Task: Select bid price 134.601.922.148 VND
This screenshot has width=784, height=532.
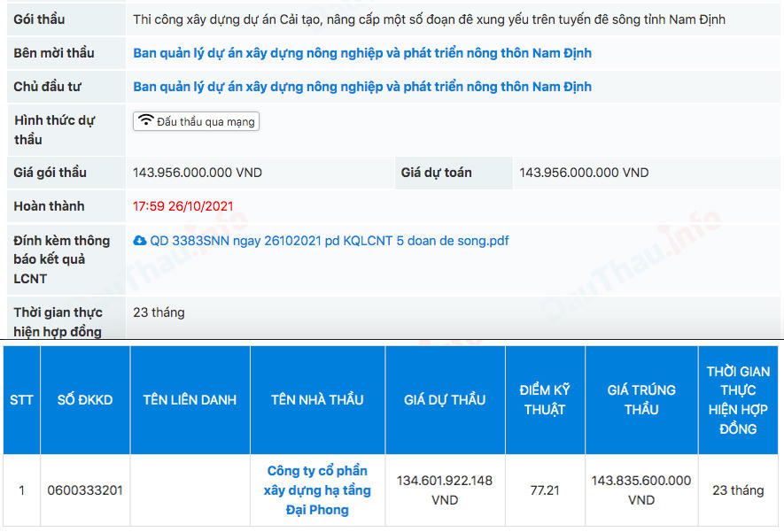Action: pos(445,490)
